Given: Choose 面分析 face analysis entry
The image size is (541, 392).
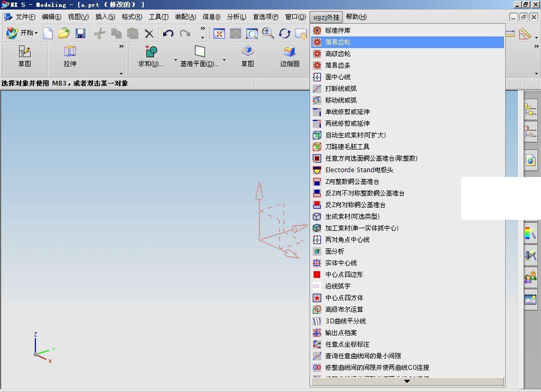Looking at the screenshot, I should tap(407, 251).
